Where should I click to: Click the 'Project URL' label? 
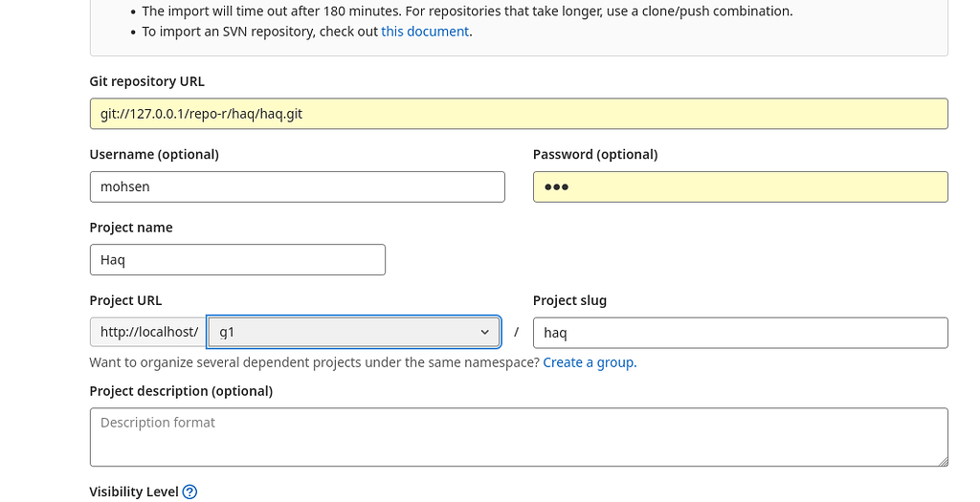(x=125, y=301)
